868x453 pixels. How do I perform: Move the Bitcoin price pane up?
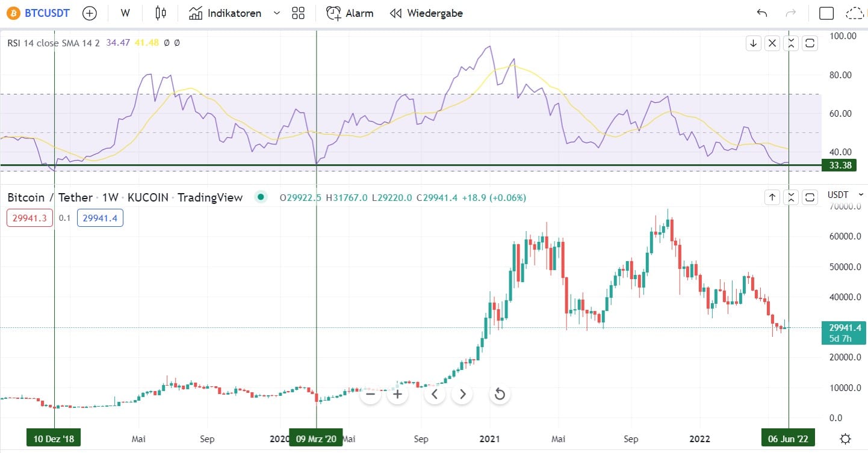pos(772,197)
